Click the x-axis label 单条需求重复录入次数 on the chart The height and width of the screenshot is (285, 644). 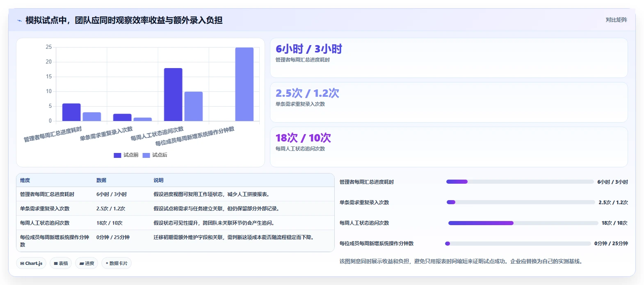pyautogui.click(x=106, y=134)
